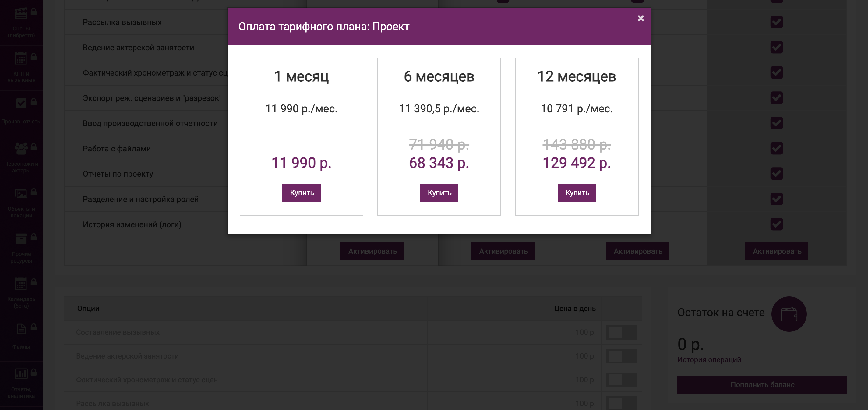Click Разделение и настройка ролей row
868x410 pixels.
click(x=141, y=199)
